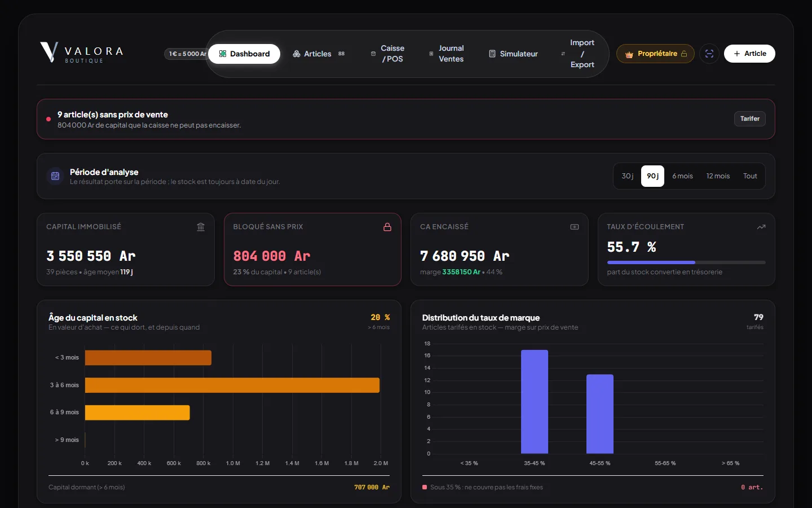Click the Propriétaire role button
The image size is (812, 508).
[655, 54]
